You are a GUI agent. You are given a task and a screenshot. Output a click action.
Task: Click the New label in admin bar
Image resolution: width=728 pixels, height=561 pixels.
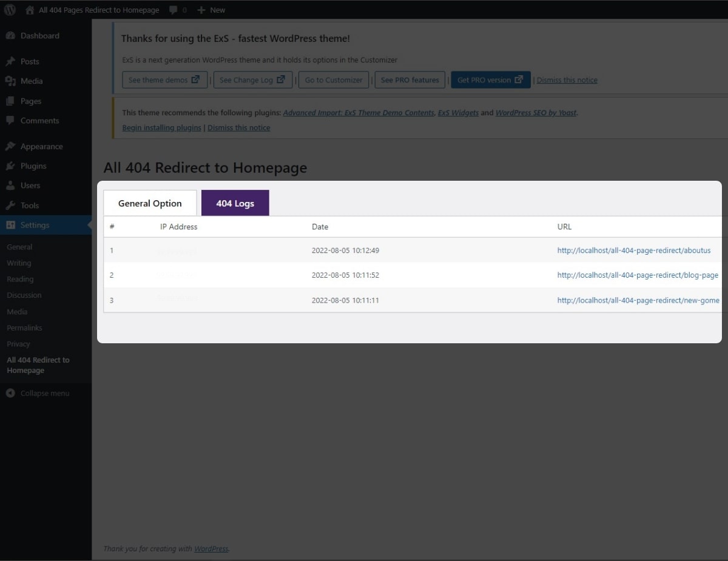coord(218,10)
